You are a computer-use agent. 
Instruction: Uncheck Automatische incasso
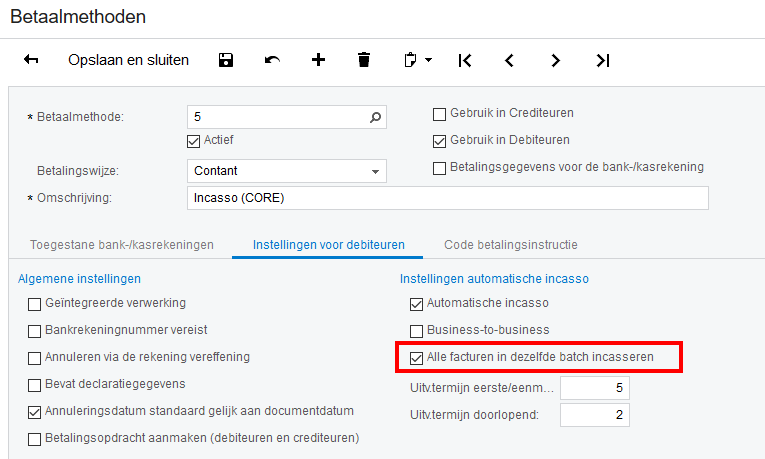[x=417, y=303]
